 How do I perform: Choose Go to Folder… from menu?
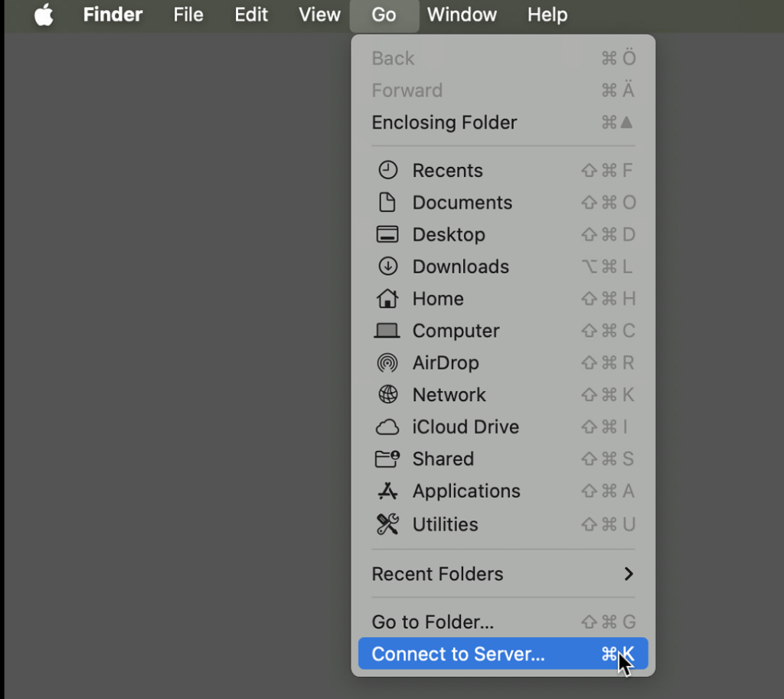tap(433, 622)
